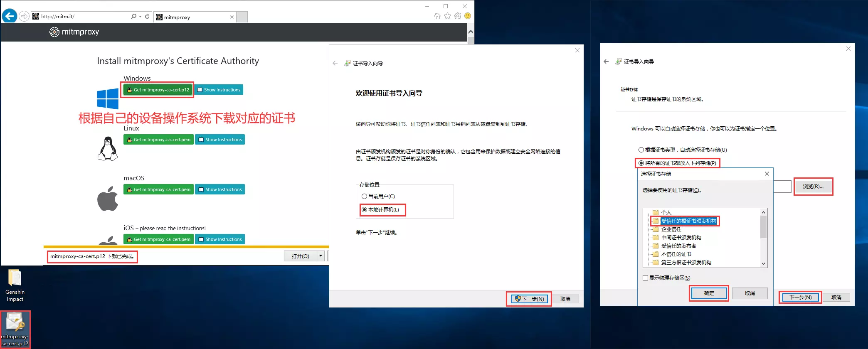Choose 将所有的证书都放入下列存储(P)
This screenshot has width=868, height=349.
[x=677, y=163]
